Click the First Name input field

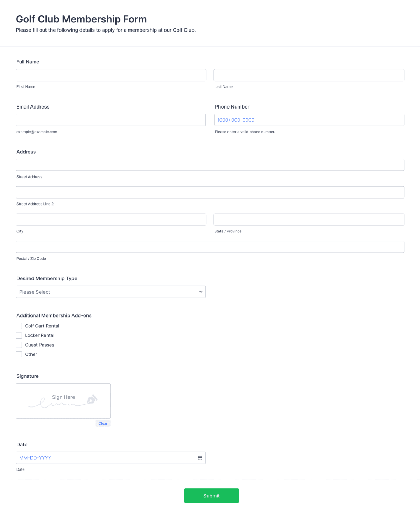click(111, 75)
